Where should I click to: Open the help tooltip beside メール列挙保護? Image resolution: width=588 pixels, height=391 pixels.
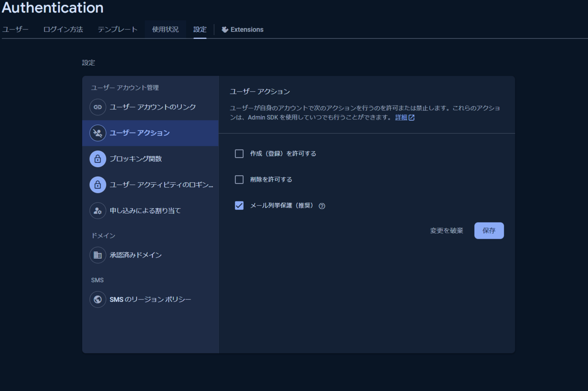pyautogui.click(x=321, y=206)
